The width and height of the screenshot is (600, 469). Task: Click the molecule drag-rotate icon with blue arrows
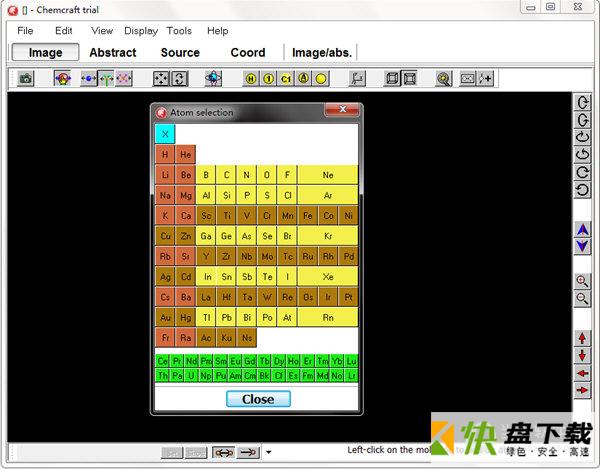pyautogui.click(x=62, y=79)
